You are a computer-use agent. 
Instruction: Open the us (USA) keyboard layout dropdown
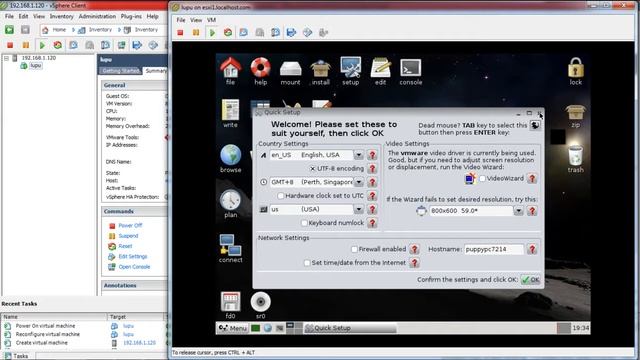click(x=358, y=209)
